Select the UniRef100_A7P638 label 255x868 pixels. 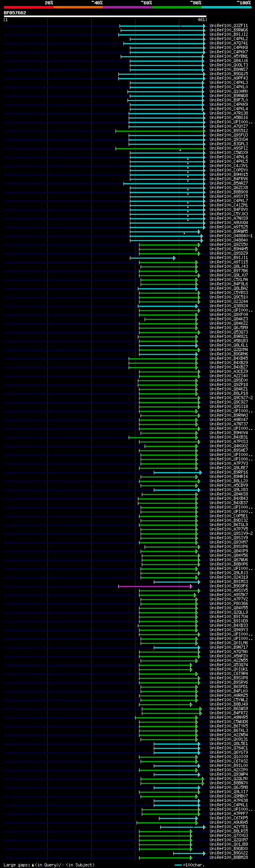click(229, 801)
